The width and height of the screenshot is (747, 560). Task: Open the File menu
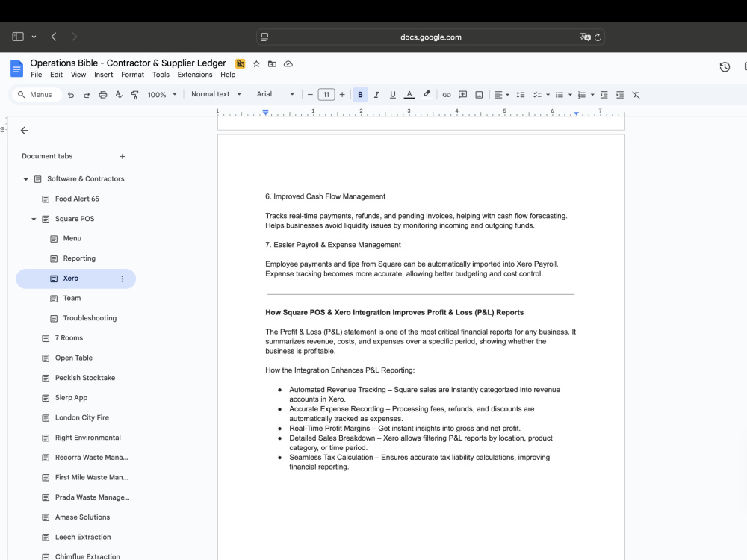pyautogui.click(x=36, y=75)
